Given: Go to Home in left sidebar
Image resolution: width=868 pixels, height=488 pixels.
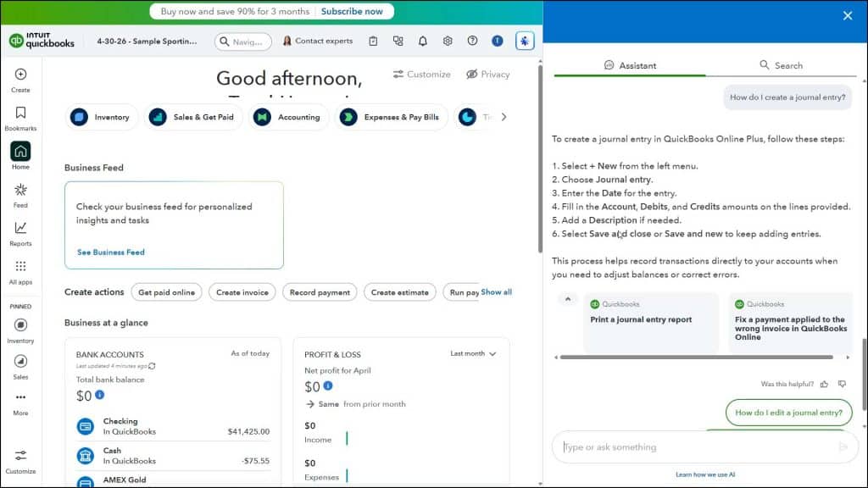Looking at the screenshot, I should pyautogui.click(x=20, y=156).
